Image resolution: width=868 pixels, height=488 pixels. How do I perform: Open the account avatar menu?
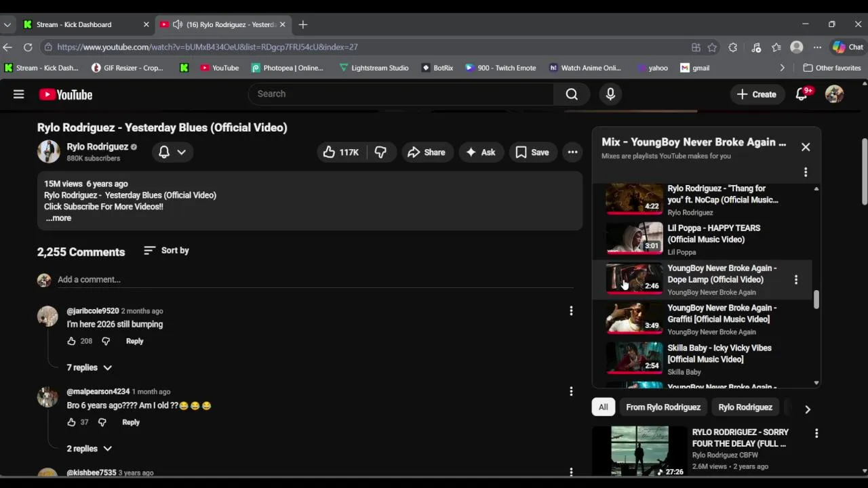(834, 94)
